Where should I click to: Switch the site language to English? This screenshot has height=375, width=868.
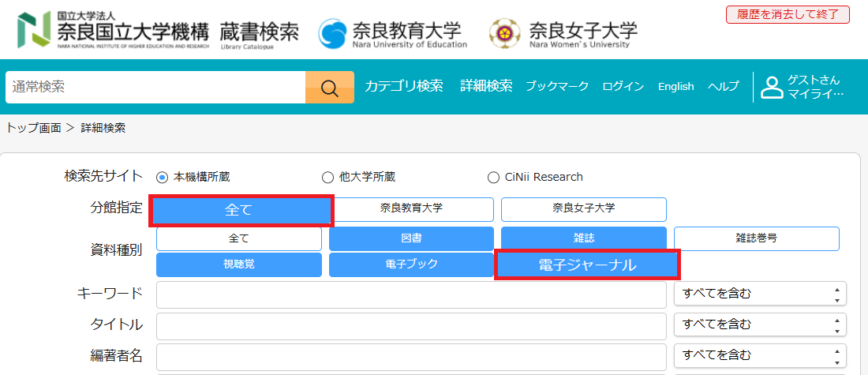(676, 86)
